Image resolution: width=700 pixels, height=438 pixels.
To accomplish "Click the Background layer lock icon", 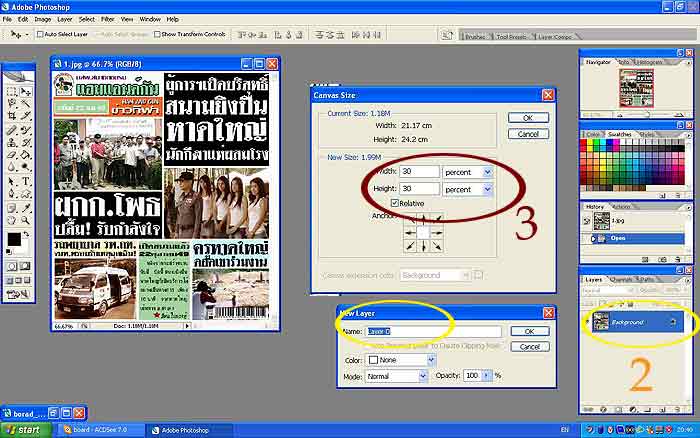I will (673, 321).
